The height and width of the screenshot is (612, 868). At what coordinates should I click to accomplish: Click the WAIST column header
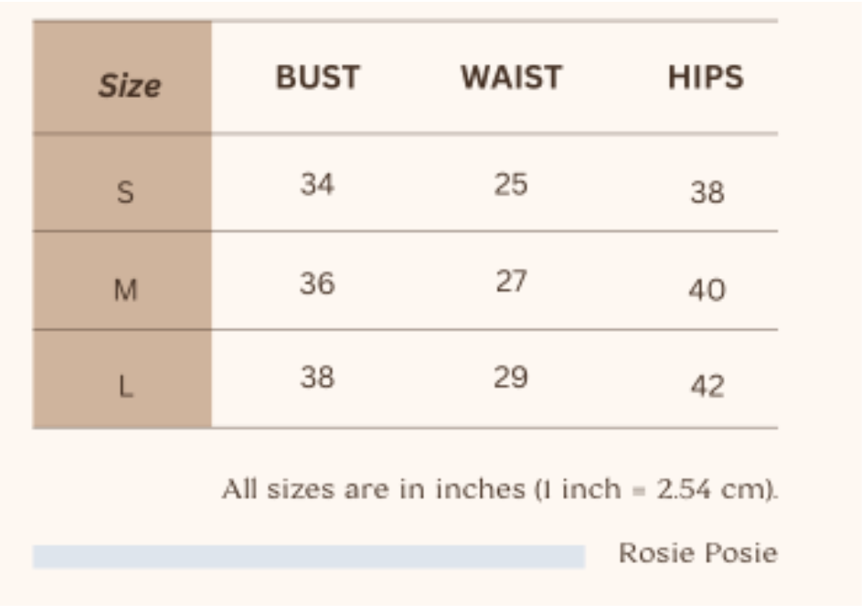click(511, 77)
